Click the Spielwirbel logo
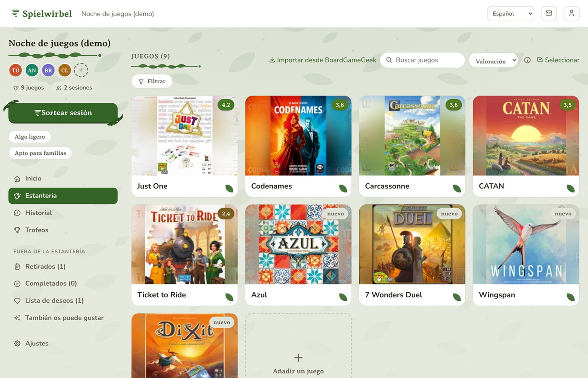Viewport: 588px width, 378px height. coord(42,13)
